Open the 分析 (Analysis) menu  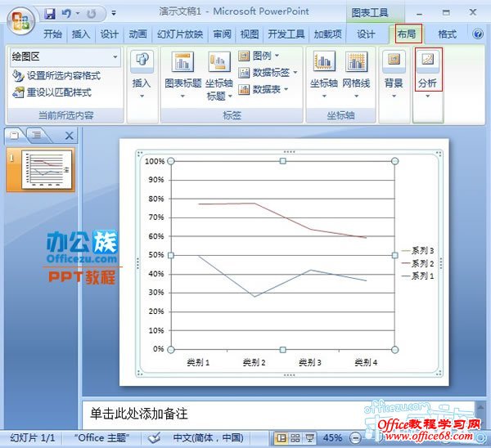(427, 74)
